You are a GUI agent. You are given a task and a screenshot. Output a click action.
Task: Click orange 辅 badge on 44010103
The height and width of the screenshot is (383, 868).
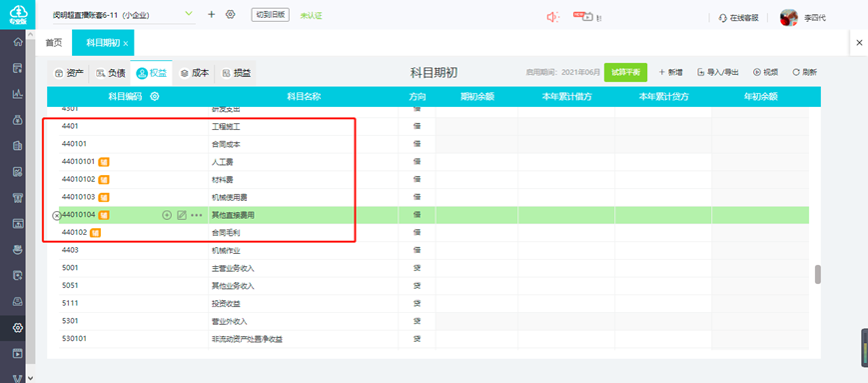(x=104, y=197)
